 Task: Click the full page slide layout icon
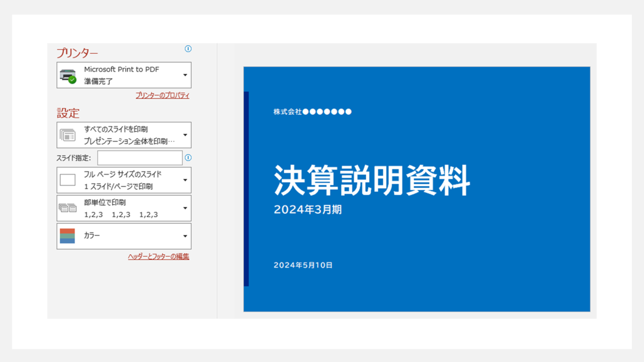point(67,180)
